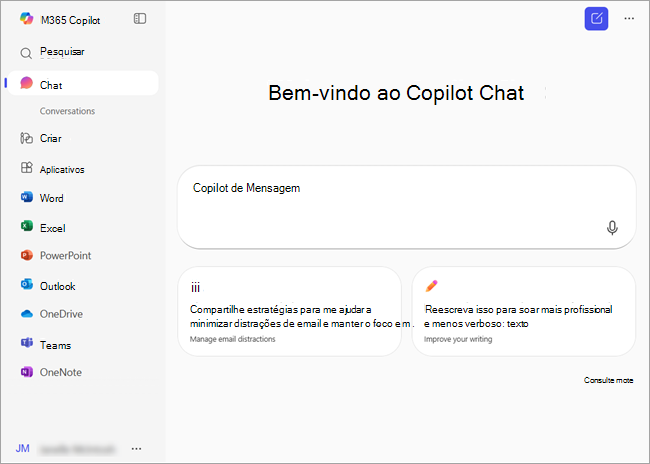Select the Chat navigation label

[51, 85]
